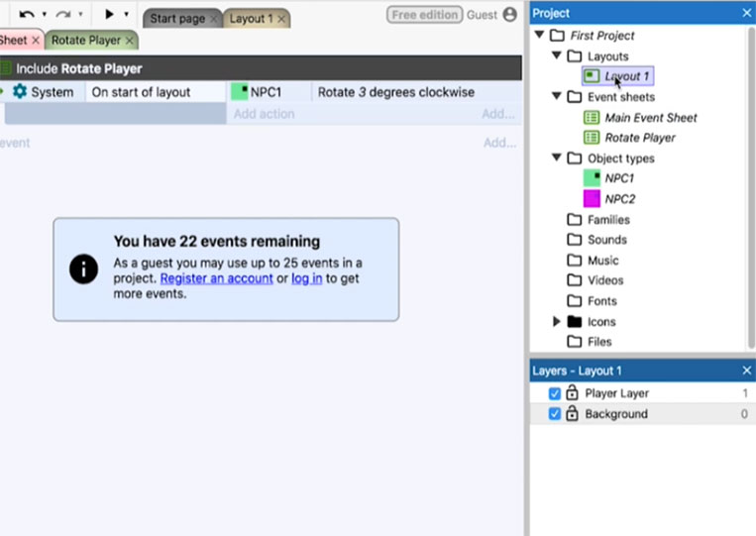Image resolution: width=756 pixels, height=536 pixels.
Task: Click the Project panel scrollbar
Action: pos(751,187)
